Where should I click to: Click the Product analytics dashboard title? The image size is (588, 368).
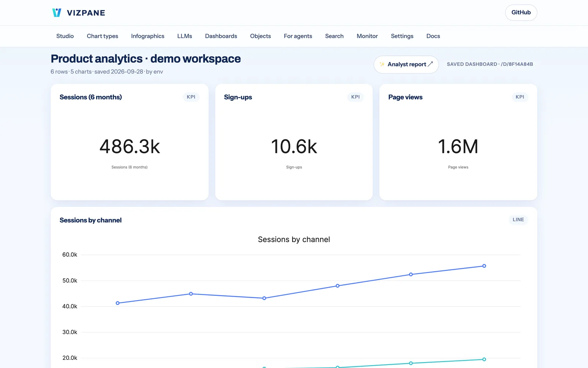pyautogui.click(x=146, y=59)
